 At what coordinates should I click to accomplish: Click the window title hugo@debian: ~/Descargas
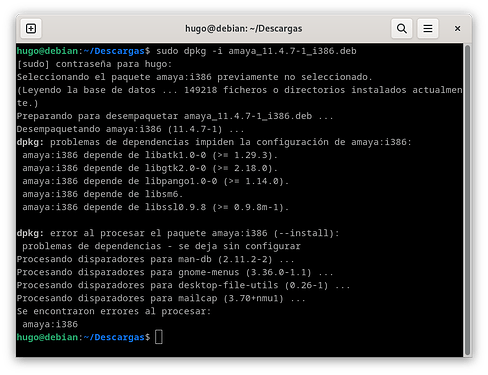tap(244, 29)
